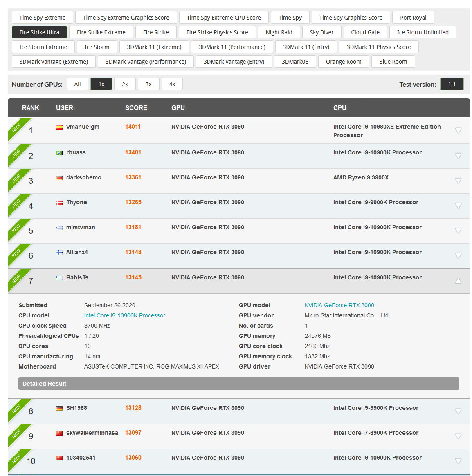Select Fire Strike Extreme tab
Screen dimensions: 472x476
point(101,32)
